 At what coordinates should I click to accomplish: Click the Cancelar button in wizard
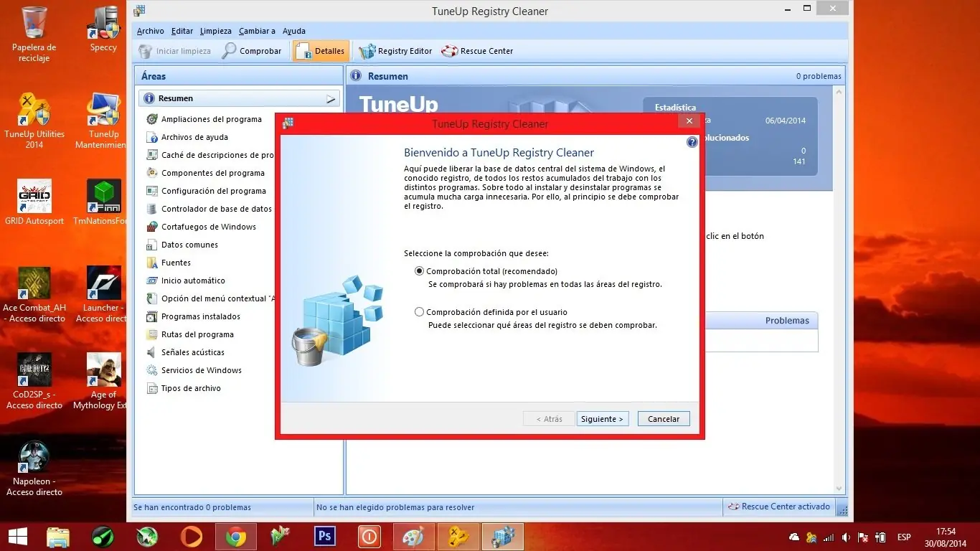point(664,419)
